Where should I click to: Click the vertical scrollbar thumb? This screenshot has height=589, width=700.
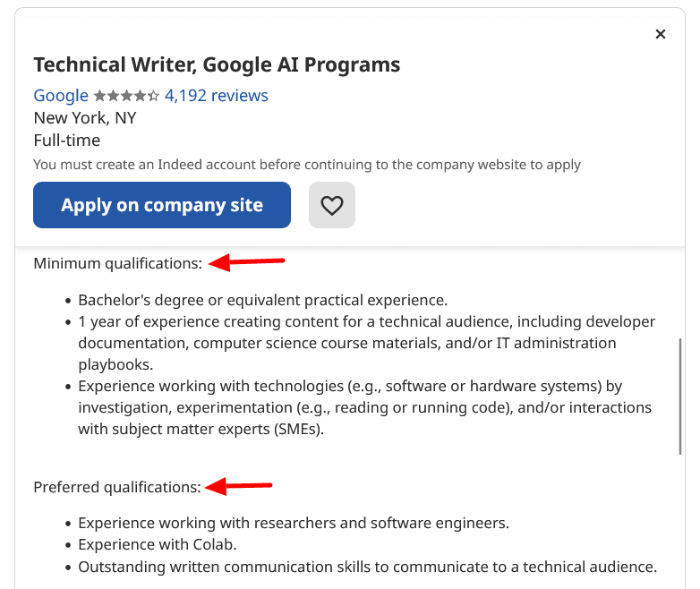679,396
